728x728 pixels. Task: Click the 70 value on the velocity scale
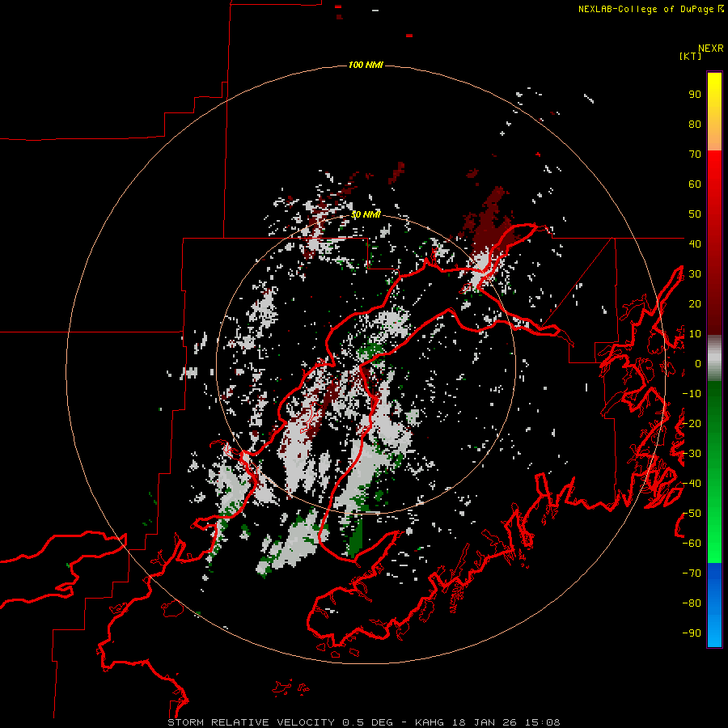(695, 154)
